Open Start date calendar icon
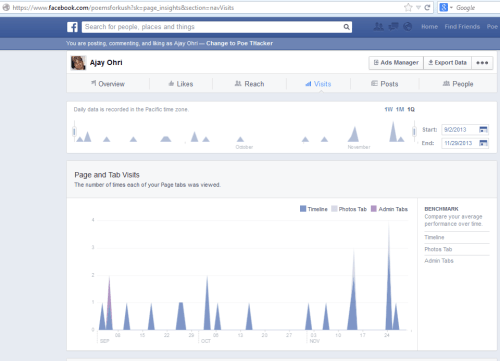This screenshot has width=500, height=361. [483, 130]
